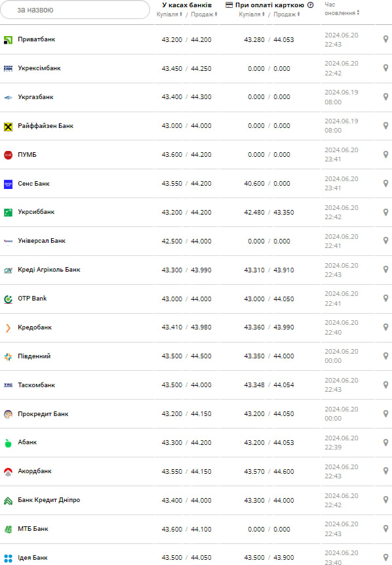Sort by cash desk Продаж column

[x=204, y=14]
